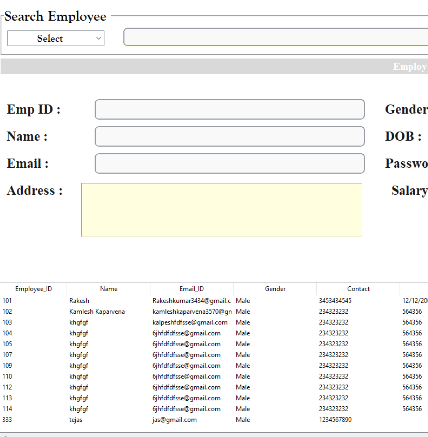
Task: Click inside the yellow Address text area
Action: tap(222, 210)
